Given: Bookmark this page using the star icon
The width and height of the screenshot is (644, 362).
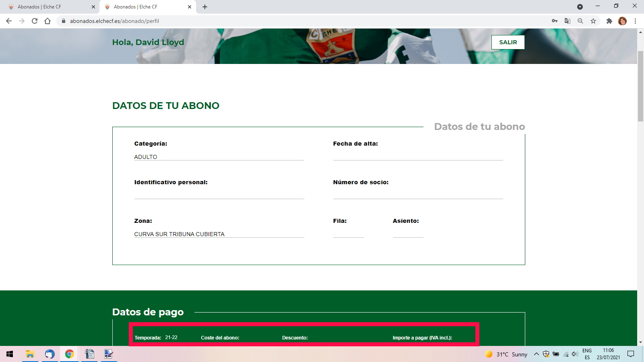Looking at the screenshot, I should (x=593, y=21).
